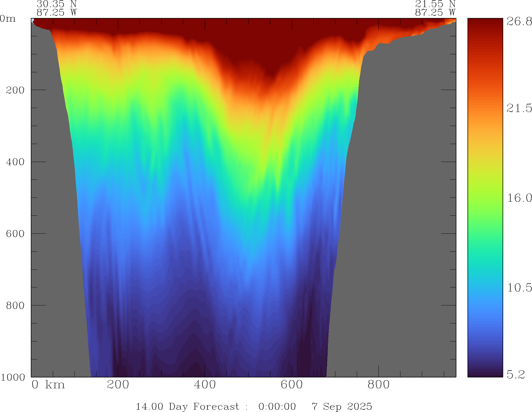The height and width of the screenshot is (412, 532).
Task: Click the 21.55 N end coordinate label
Action: click(x=435, y=4)
